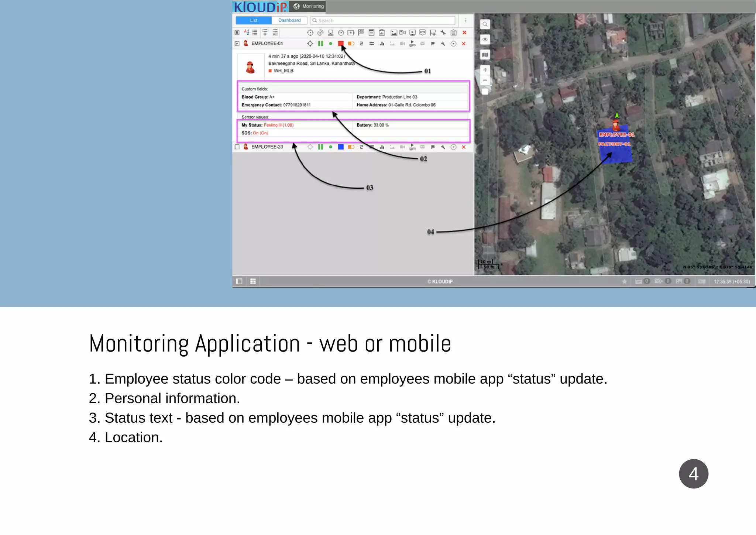Click the SMS icon in the toolbar
This screenshot has width=756, height=535.
(x=422, y=32)
